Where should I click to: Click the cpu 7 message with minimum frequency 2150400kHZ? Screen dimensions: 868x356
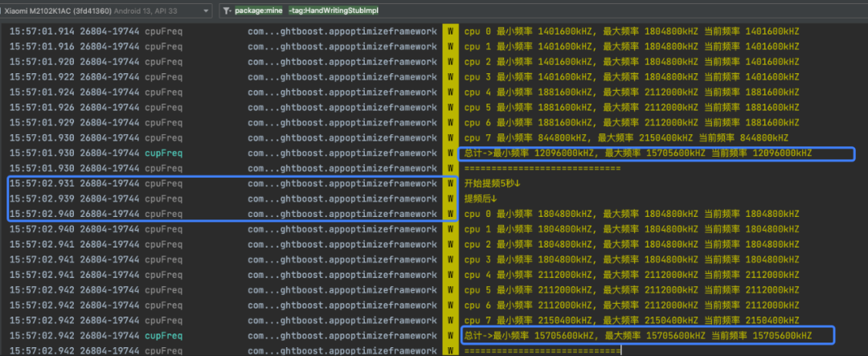pos(632,320)
